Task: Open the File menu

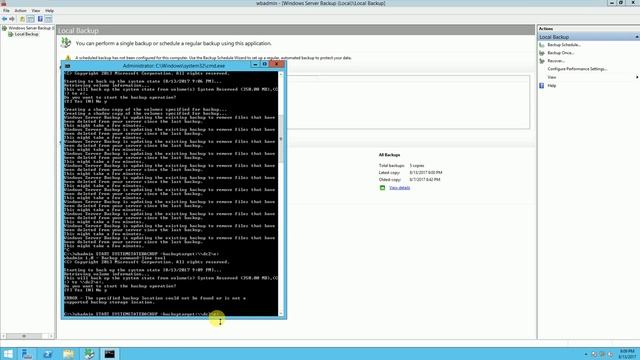Action: coord(6,11)
